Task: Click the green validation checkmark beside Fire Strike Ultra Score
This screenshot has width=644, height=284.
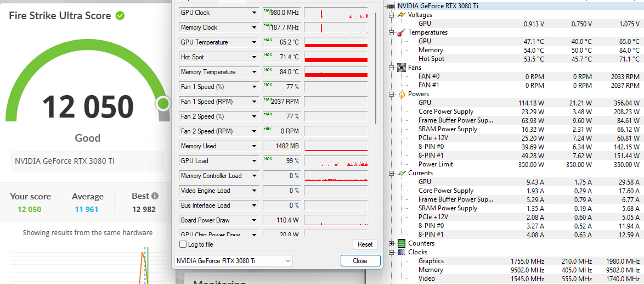Action: point(120,15)
